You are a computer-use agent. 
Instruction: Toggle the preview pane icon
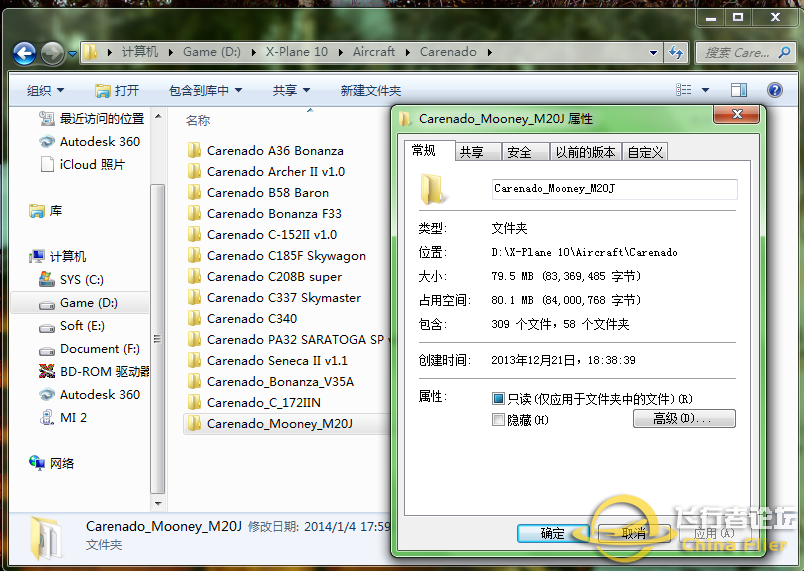click(x=738, y=90)
